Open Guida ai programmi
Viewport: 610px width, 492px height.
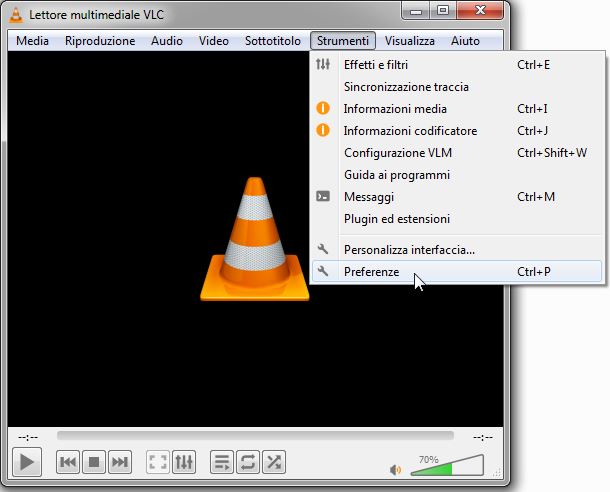tap(457, 175)
